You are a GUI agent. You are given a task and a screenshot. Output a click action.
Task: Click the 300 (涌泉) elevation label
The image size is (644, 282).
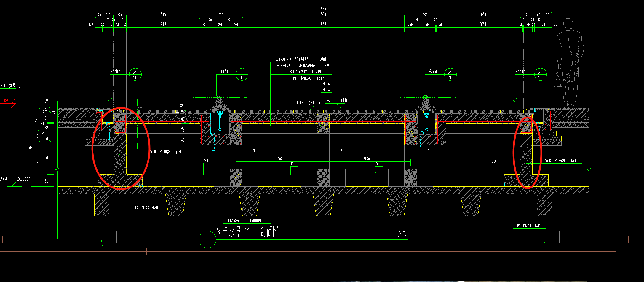pos(10,85)
